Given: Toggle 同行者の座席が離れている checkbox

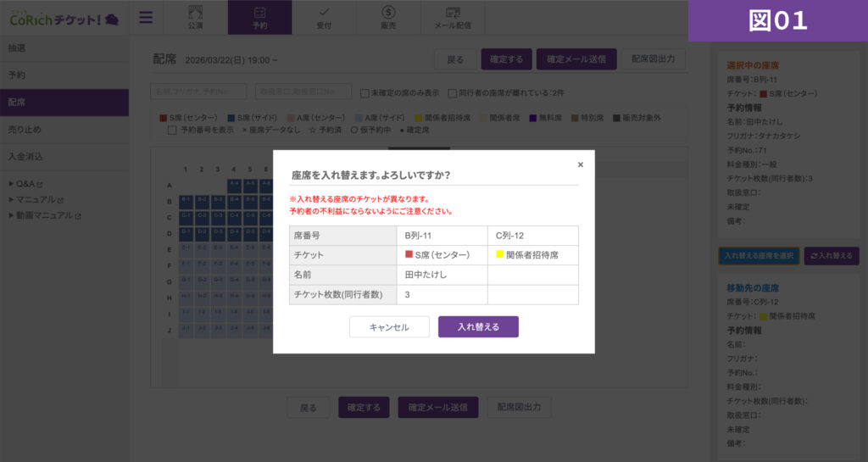Looking at the screenshot, I should (x=453, y=92).
